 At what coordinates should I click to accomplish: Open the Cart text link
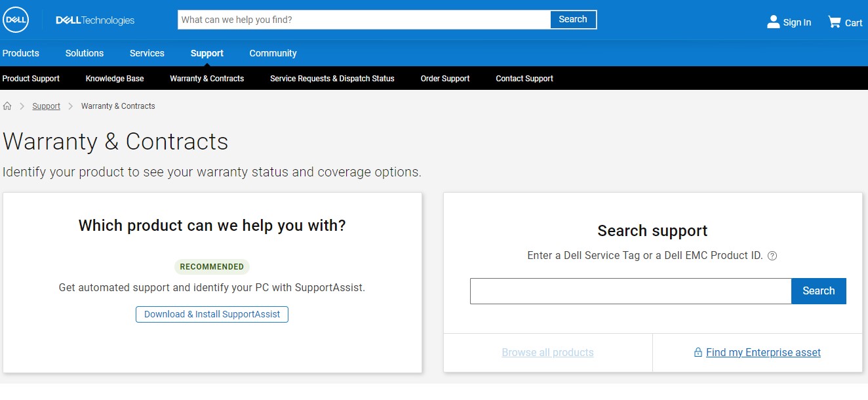click(x=854, y=23)
